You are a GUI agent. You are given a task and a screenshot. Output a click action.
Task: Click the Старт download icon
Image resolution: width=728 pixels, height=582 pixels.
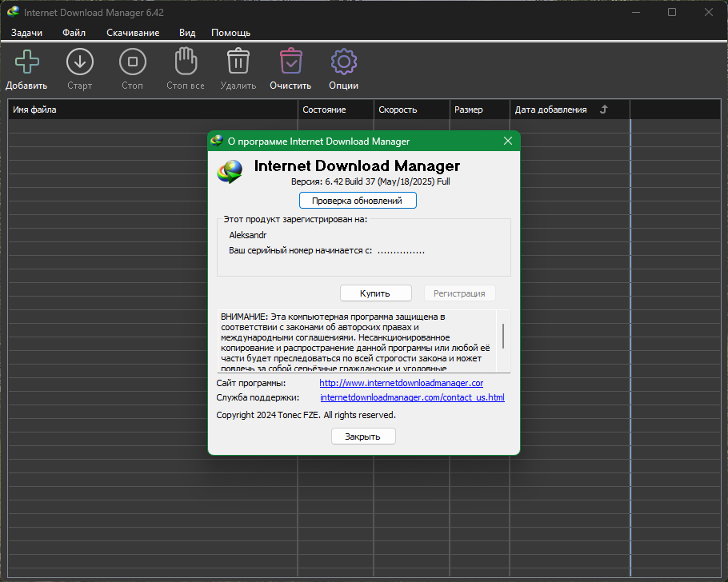(80, 62)
